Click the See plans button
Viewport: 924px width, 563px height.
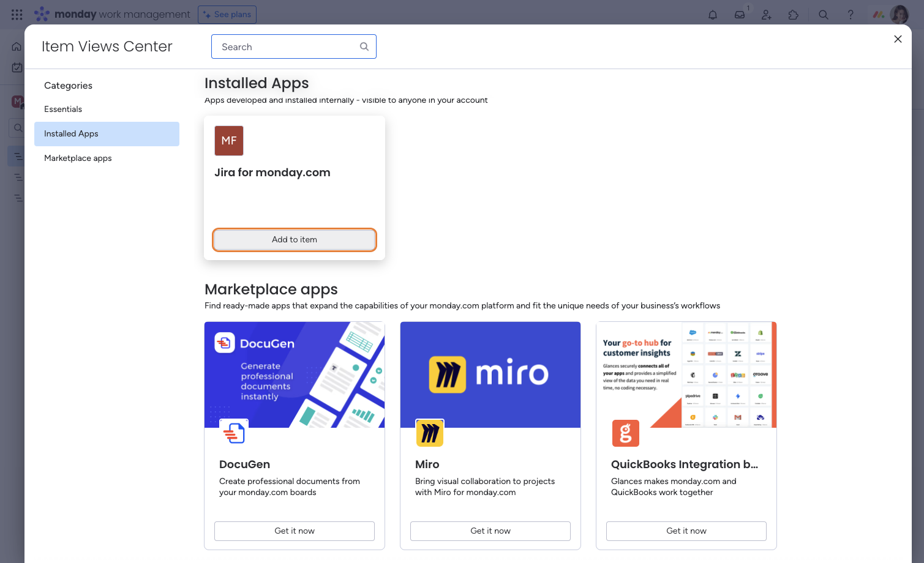click(227, 15)
